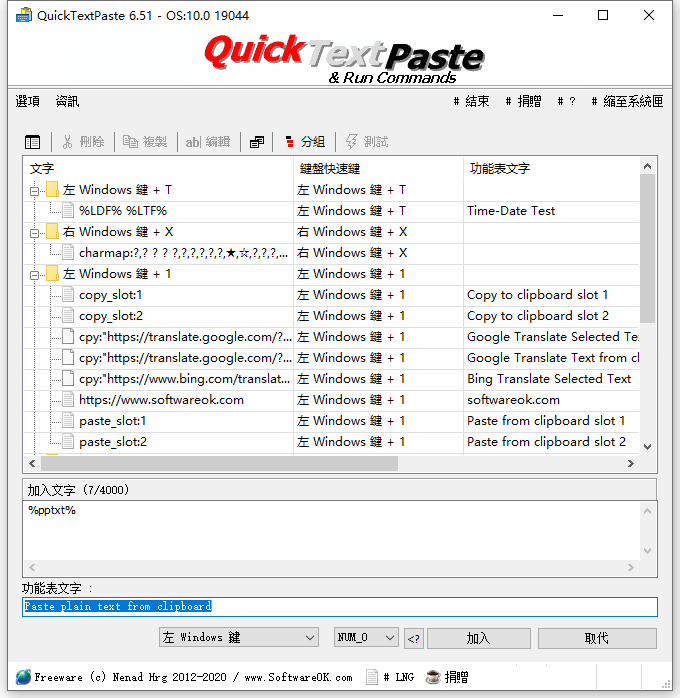Screen dimensions: 680x698
Task: Click into the 加入文字 text area
Action: click(x=332, y=530)
